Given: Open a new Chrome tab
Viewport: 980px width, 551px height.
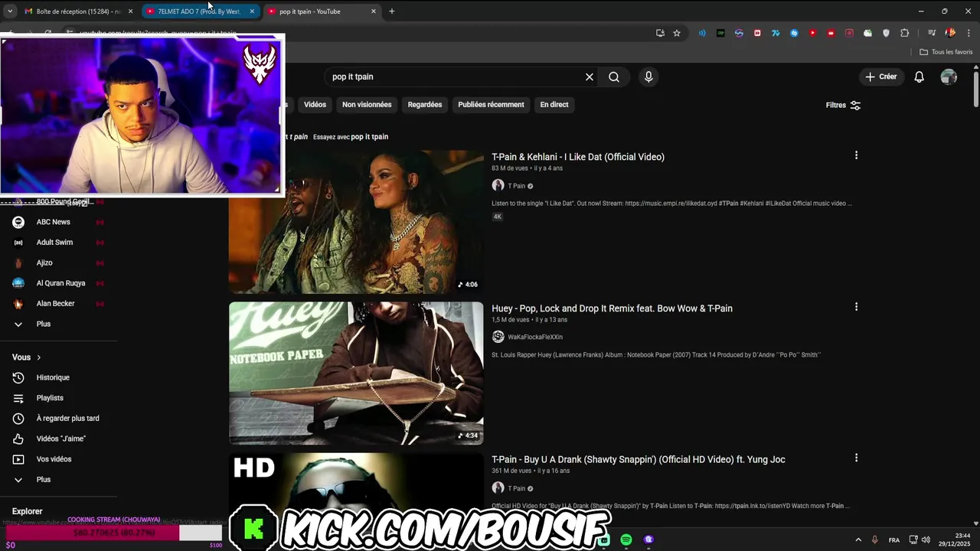Looking at the screenshot, I should 392,11.
